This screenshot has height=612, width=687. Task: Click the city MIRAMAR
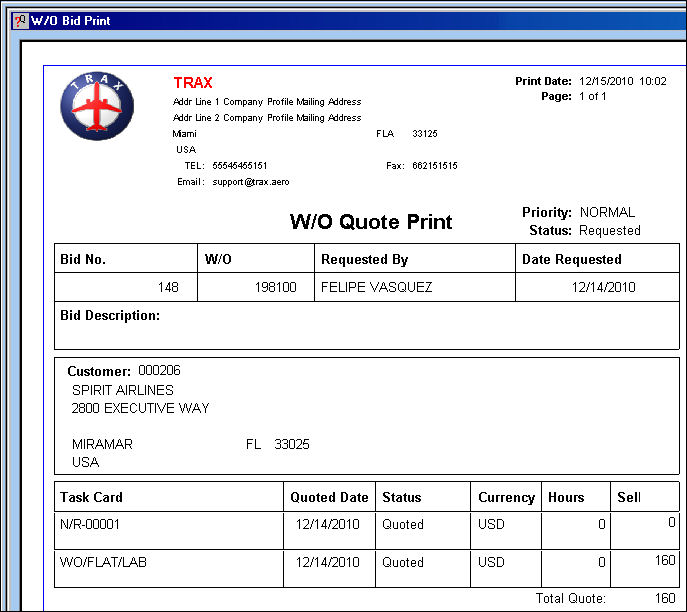tap(102, 444)
